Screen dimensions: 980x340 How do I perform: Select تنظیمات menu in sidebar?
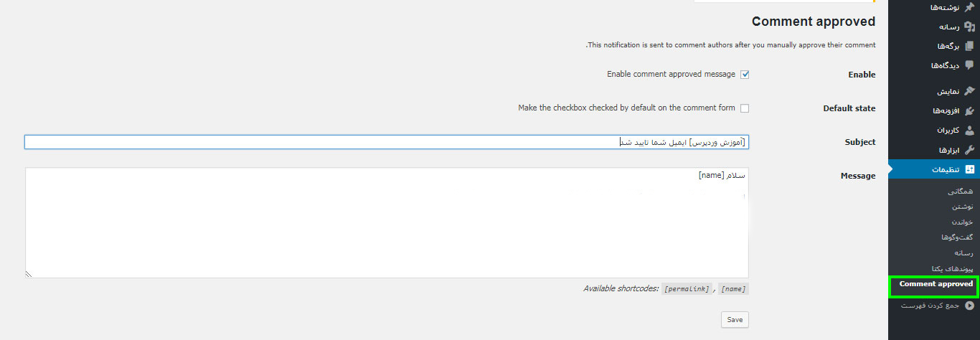coord(934,169)
